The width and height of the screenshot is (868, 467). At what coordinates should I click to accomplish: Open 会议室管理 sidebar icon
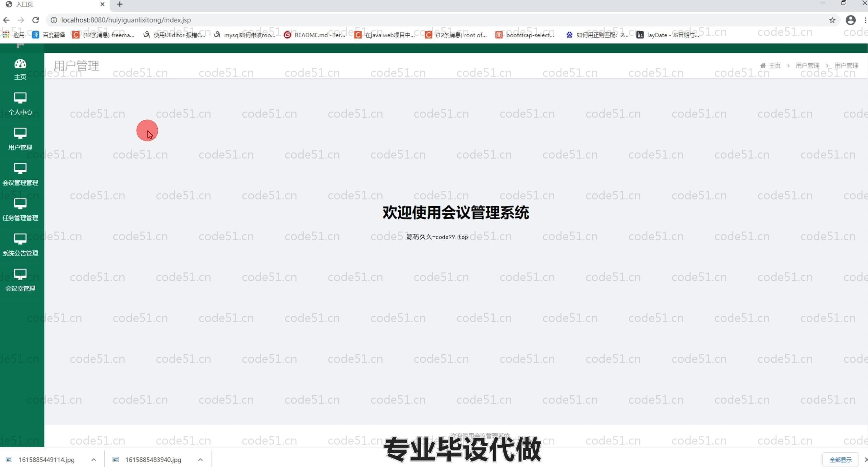click(x=20, y=274)
